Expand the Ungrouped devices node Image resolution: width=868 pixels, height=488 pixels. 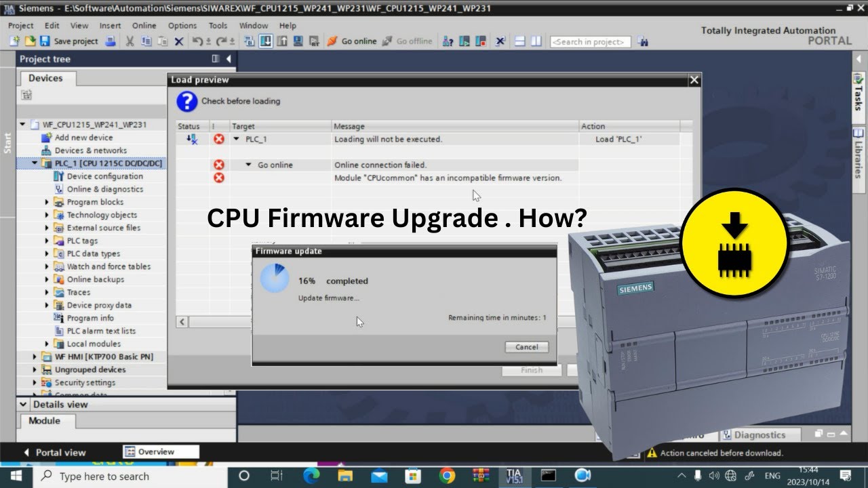[x=35, y=369]
